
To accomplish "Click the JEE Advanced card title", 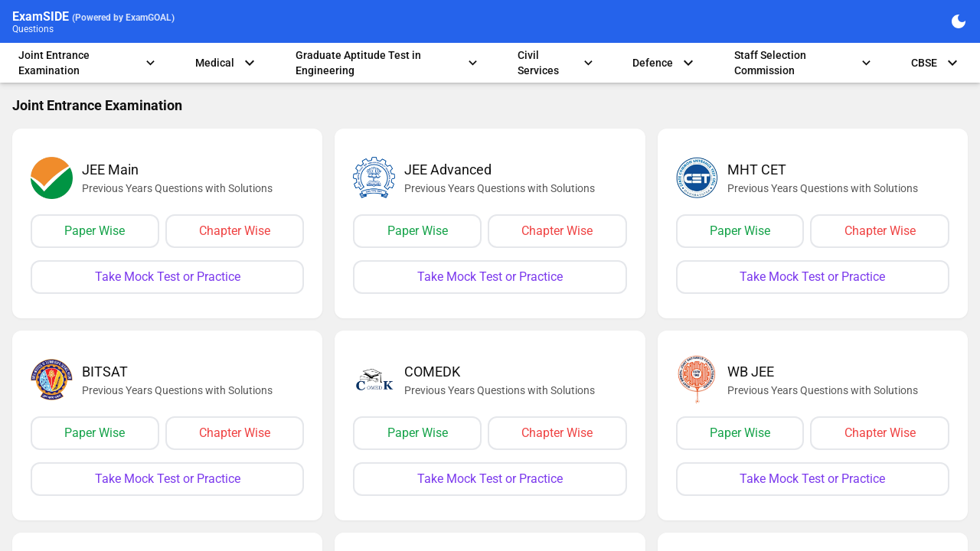I will [448, 170].
